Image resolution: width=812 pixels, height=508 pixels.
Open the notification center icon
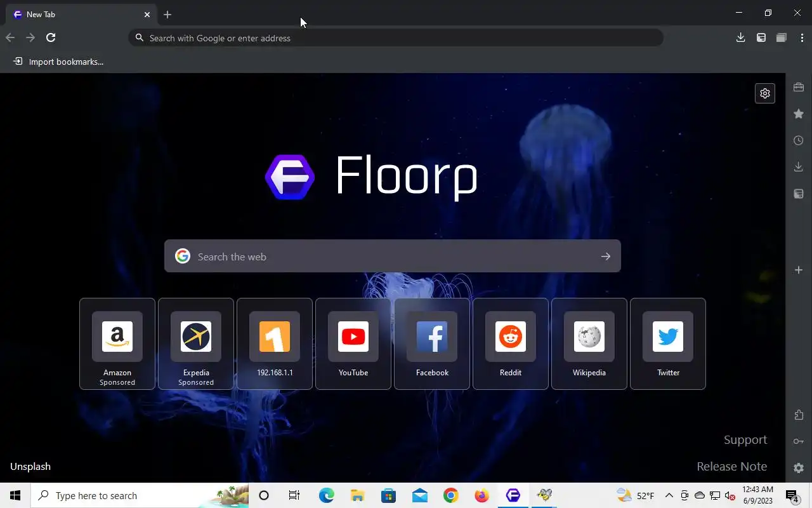click(792, 495)
